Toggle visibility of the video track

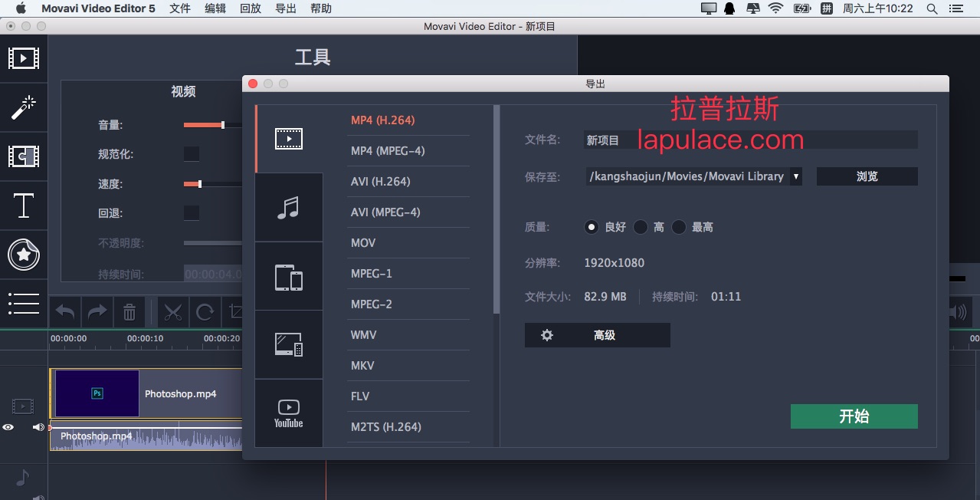(8, 427)
